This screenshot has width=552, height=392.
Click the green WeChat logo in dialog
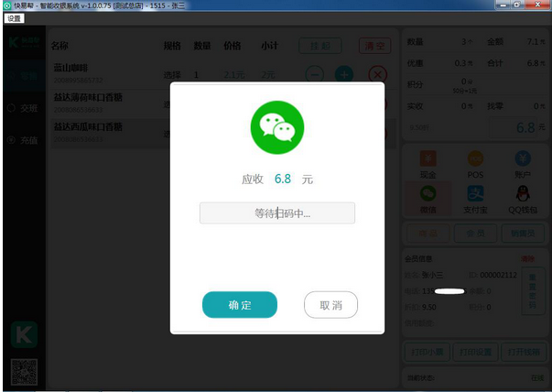pyautogui.click(x=277, y=127)
